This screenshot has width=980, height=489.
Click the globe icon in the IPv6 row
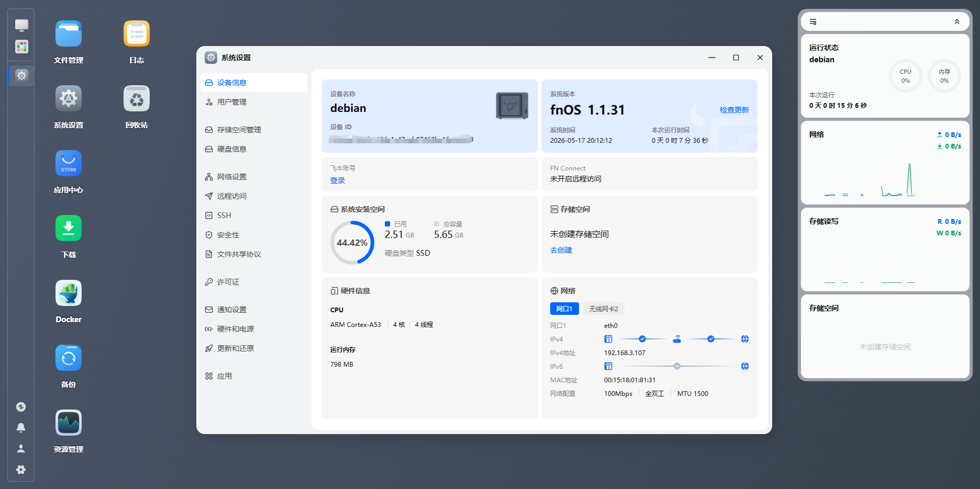[745, 366]
